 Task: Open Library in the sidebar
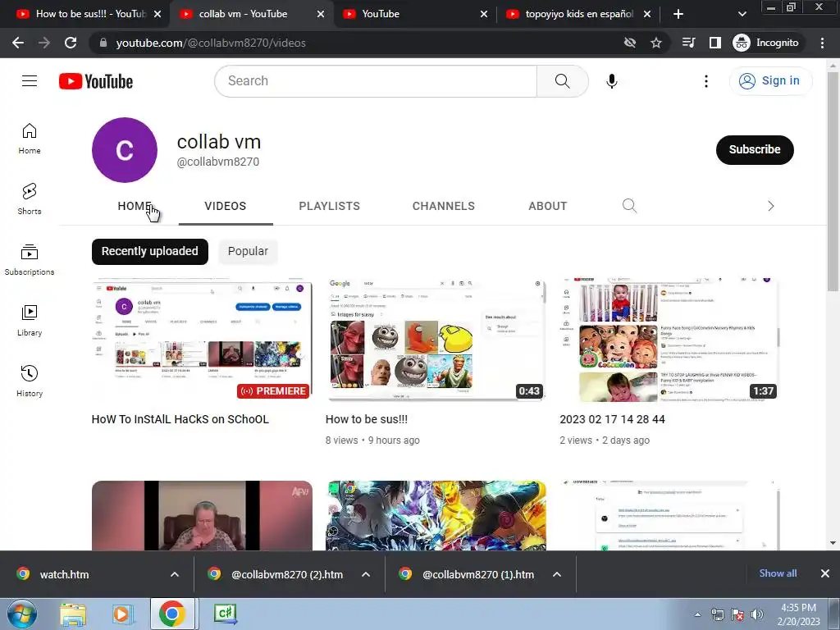coord(30,321)
